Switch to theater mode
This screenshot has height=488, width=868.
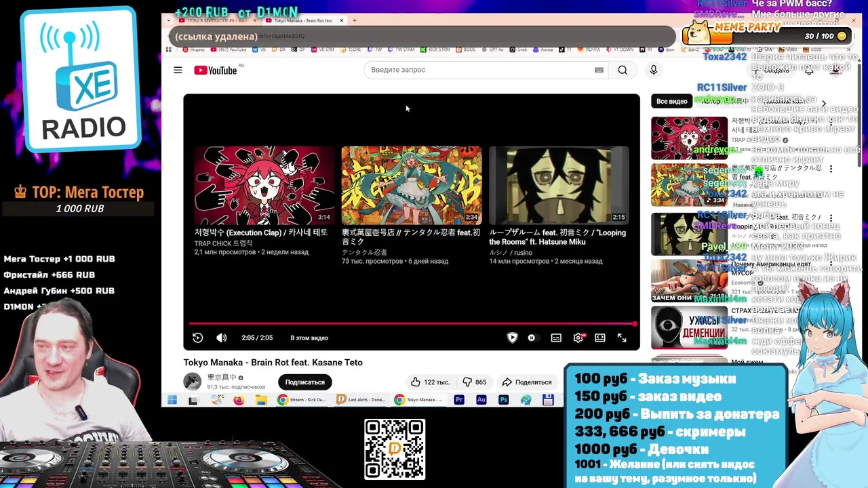tap(600, 338)
